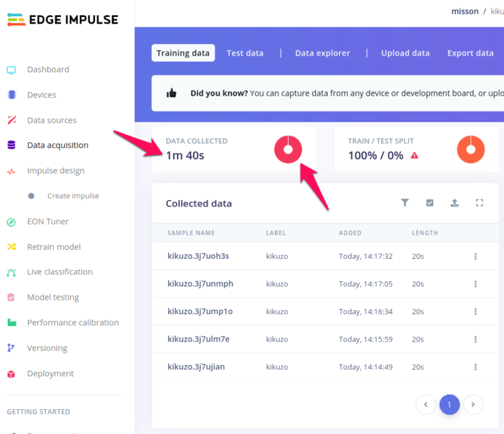The image size is (504, 434).
Task: Go to the previous page of samples
Action: [426, 404]
